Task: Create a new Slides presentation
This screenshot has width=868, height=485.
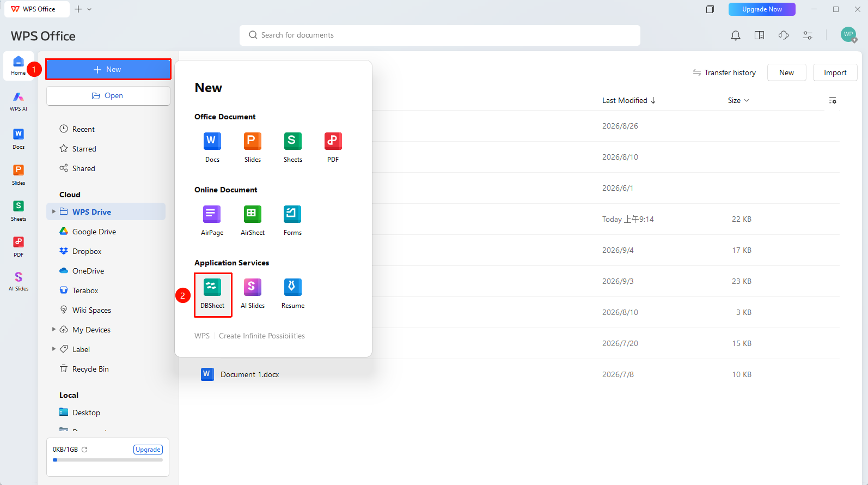Action: point(252,147)
